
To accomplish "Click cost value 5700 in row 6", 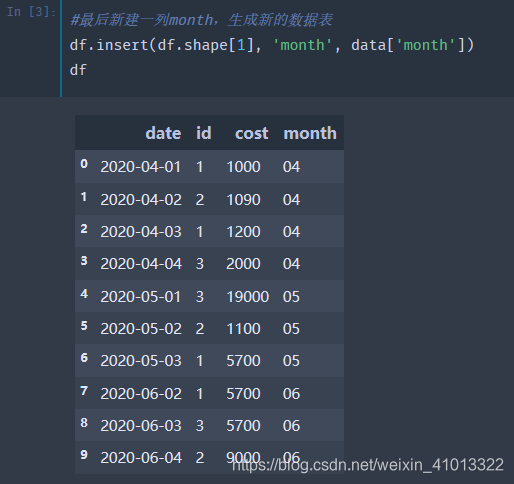I will point(243,361).
